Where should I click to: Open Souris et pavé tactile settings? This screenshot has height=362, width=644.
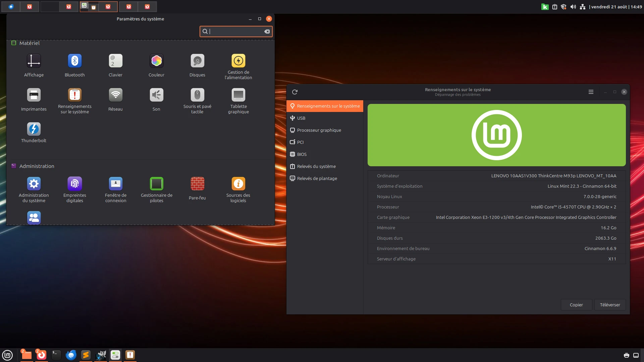coord(197,101)
